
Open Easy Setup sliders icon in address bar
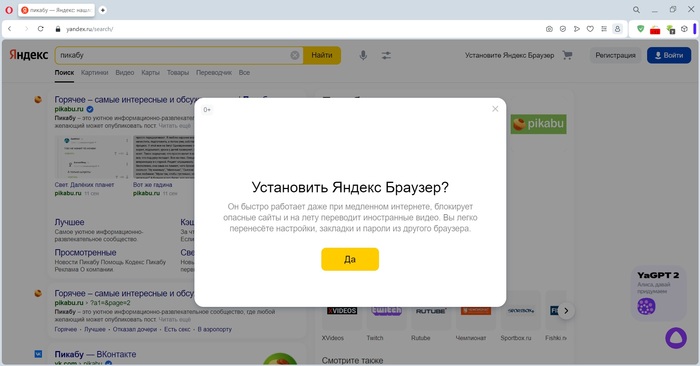tap(604, 29)
